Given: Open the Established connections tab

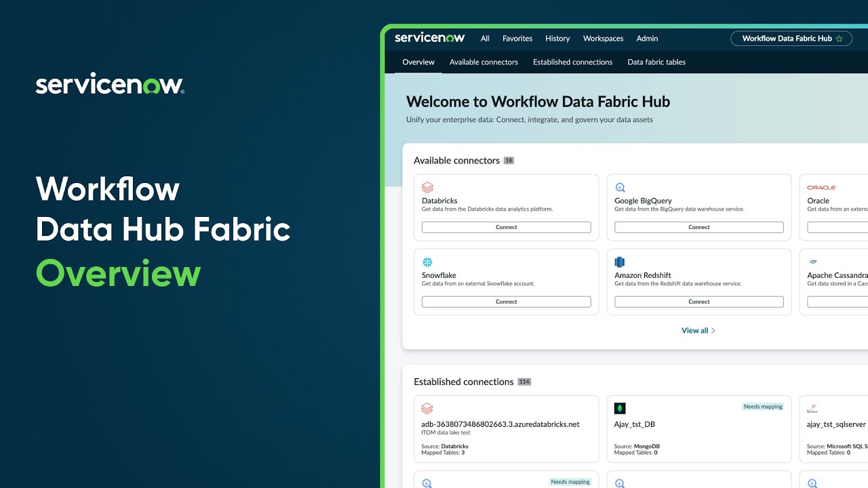Looking at the screenshot, I should click(572, 62).
